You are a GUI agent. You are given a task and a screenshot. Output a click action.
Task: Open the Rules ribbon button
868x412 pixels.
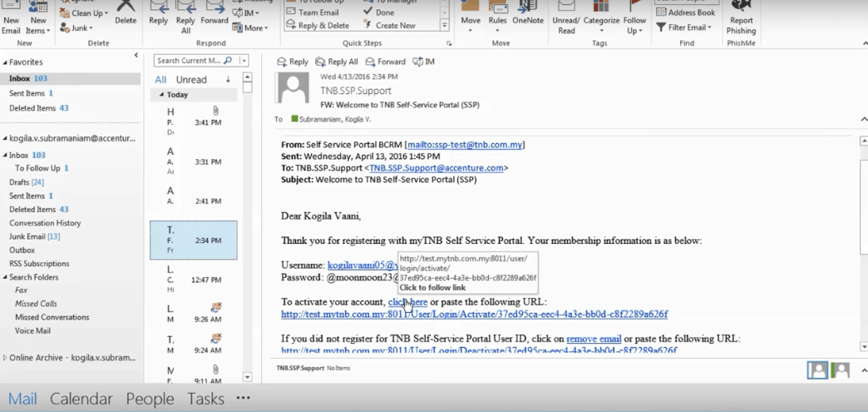(498, 17)
